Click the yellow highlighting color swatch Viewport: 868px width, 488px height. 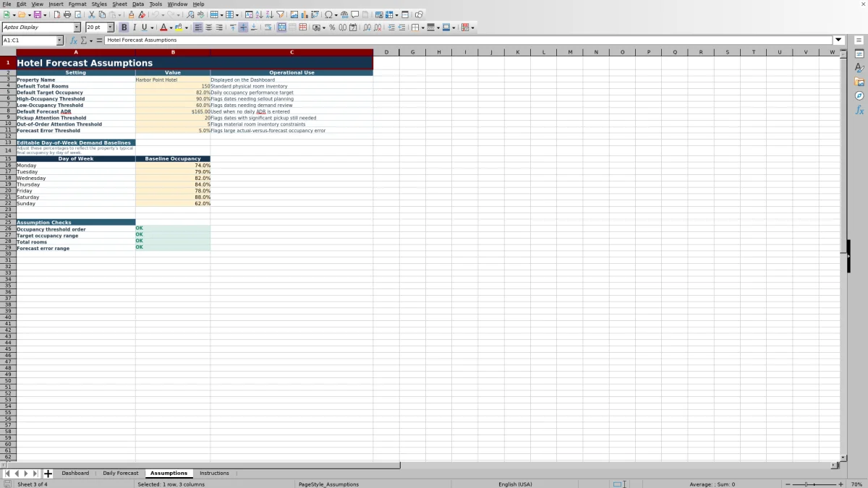tap(178, 27)
